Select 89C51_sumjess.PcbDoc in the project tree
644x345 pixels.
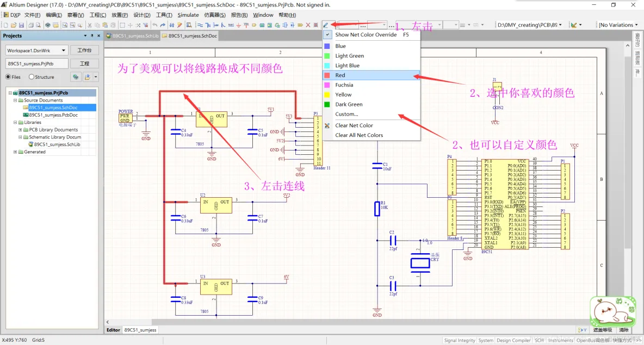point(53,115)
